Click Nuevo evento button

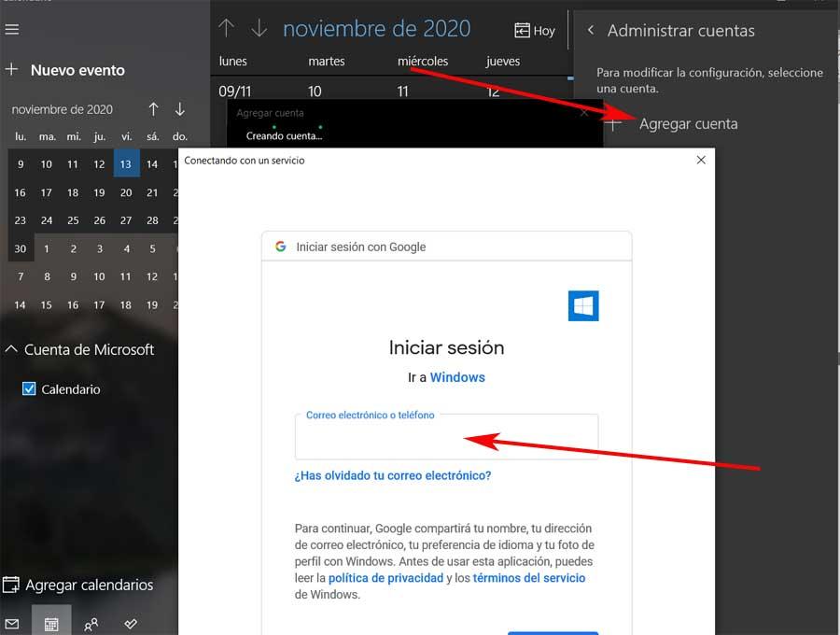tap(77, 70)
